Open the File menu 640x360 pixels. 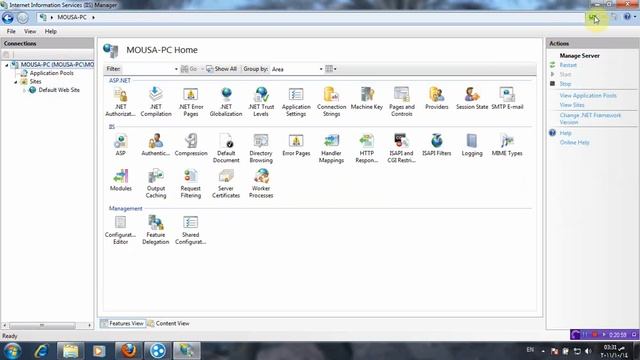[11, 31]
